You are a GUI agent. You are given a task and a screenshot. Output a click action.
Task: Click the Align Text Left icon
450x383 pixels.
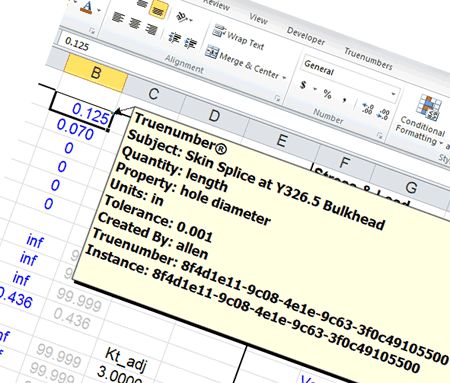tap(118, 17)
